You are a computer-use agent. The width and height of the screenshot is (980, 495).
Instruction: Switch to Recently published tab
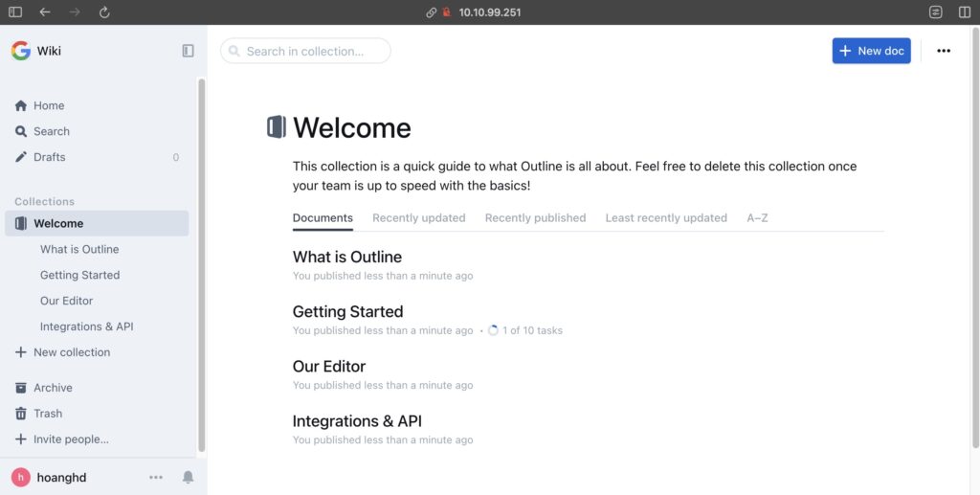pos(536,218)
